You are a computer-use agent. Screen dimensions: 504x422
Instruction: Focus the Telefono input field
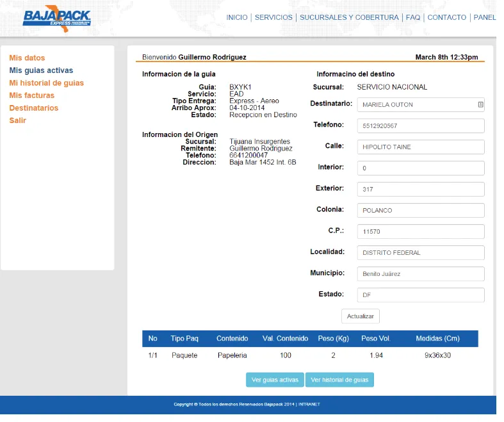pyautogui.click(x=420, y=126)
